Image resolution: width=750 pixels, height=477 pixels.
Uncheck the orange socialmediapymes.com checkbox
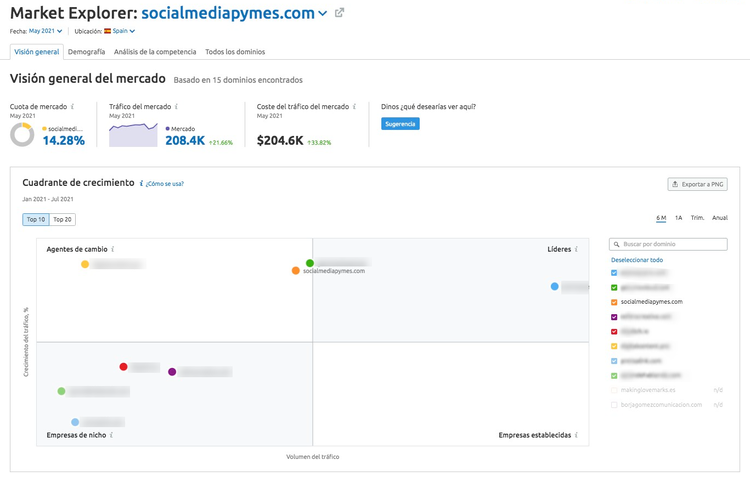click(614, 302)
